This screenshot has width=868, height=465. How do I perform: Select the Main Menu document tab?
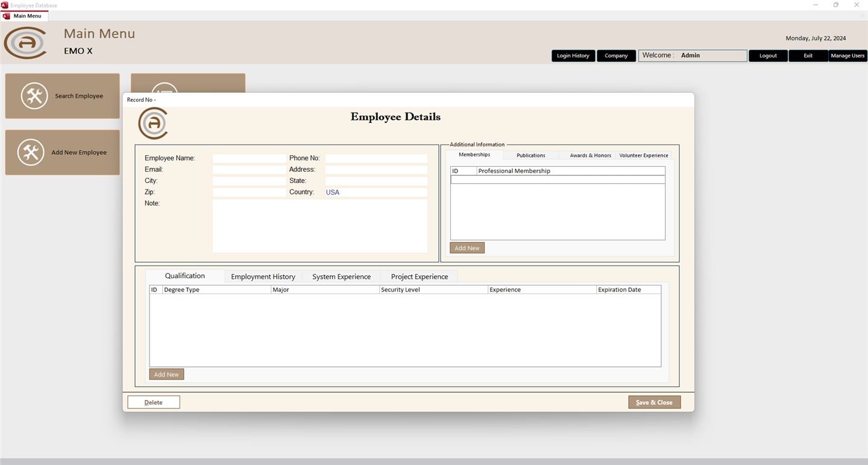coord(24,16)
